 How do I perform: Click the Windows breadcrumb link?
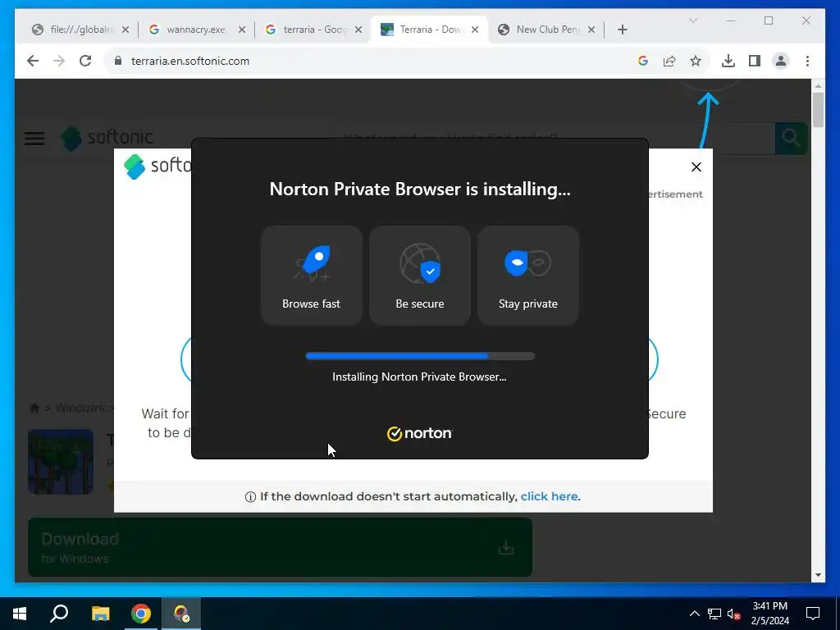[80, 409]
